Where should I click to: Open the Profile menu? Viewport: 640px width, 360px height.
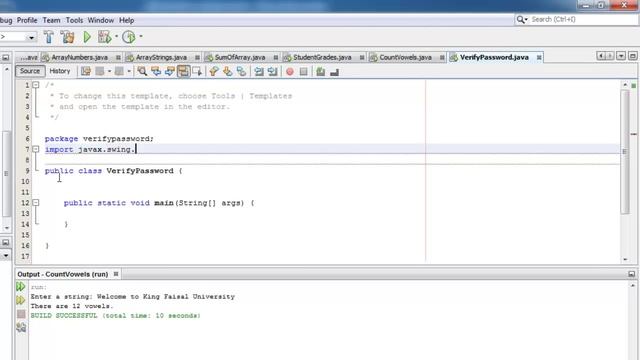[x=27, y=20]
